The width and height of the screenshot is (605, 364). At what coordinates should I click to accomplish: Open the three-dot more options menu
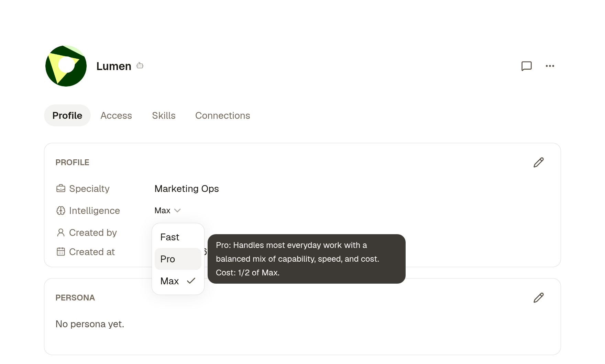click(550, 66)
